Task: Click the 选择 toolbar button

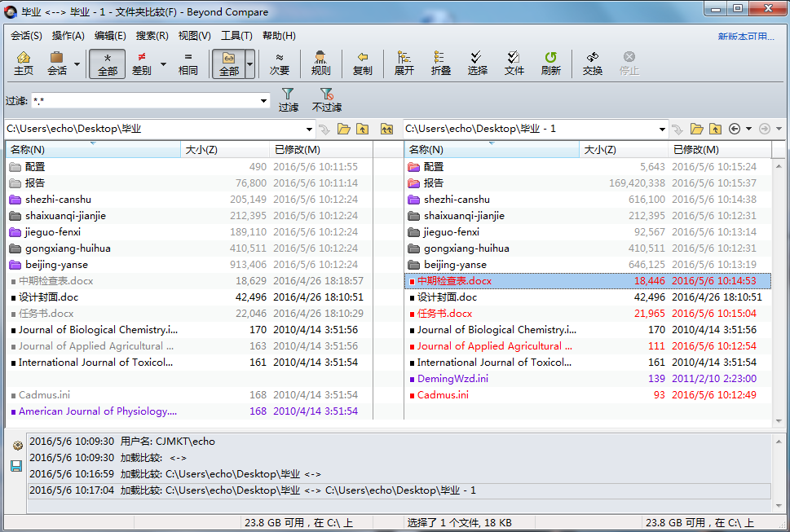Action: 477,64
